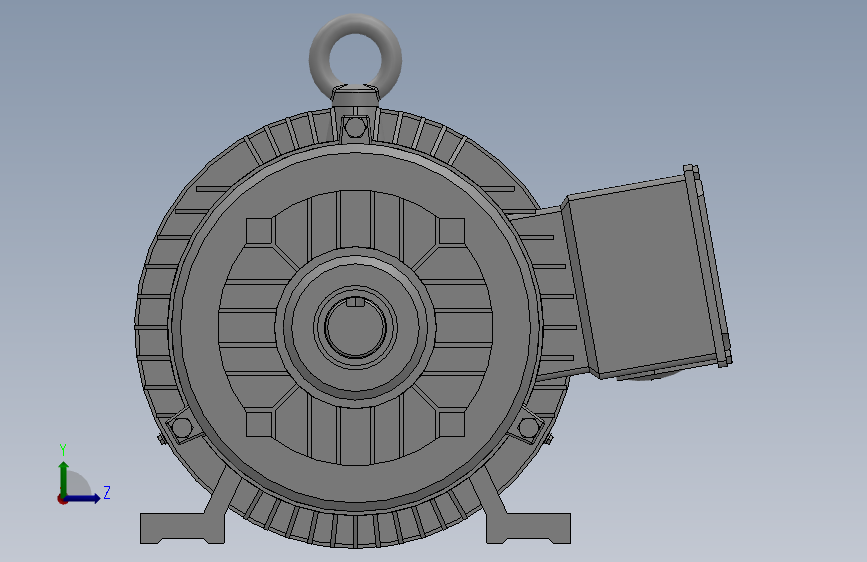Click the Y axis label of the triad

(63, 450)
